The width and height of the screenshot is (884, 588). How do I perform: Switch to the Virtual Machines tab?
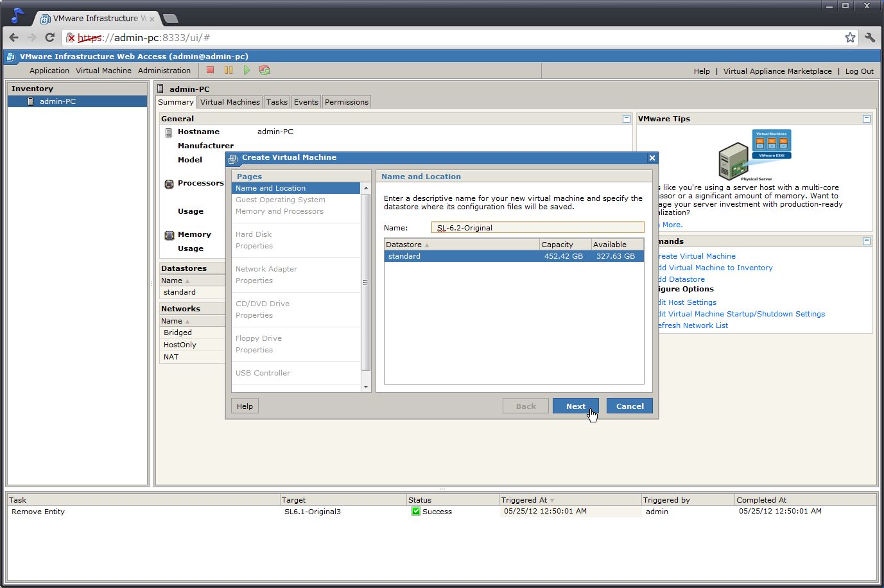[x=230, y=102]
